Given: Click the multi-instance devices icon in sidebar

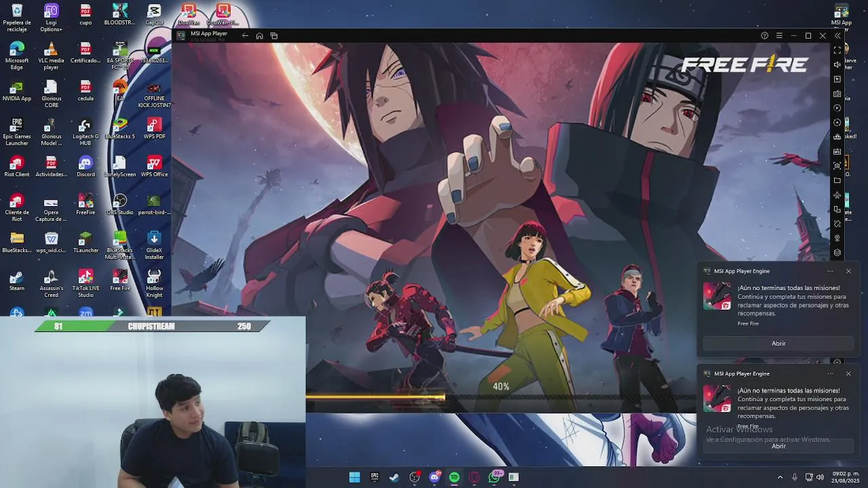Looking at the screenshot, I should point(837,209).
